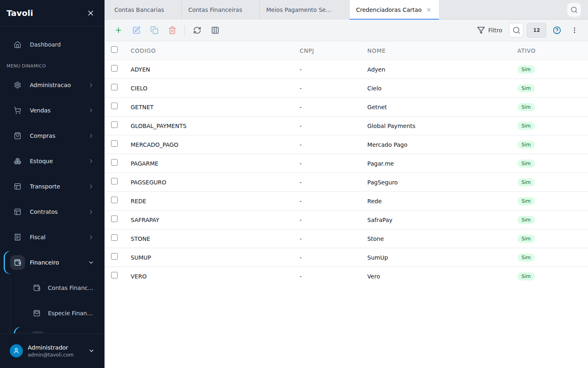
Task: Collapse the Financeiro menu chevron
Action: (x=91, y=263)
